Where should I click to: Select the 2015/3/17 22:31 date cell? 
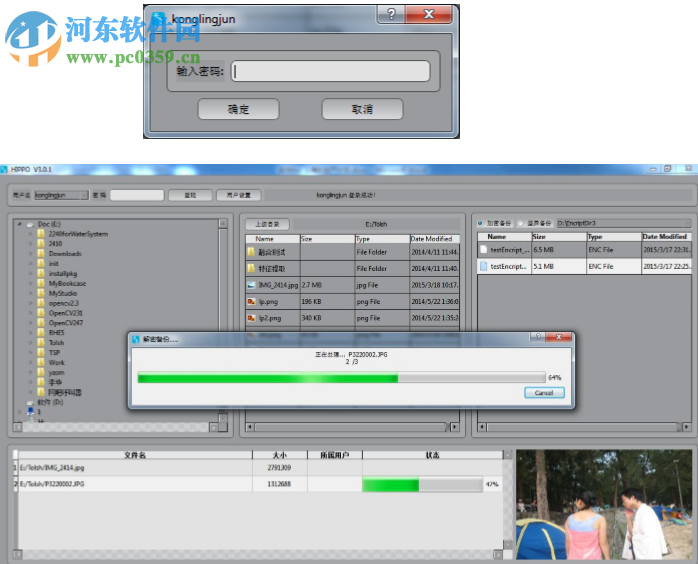[x=666, y=250]
